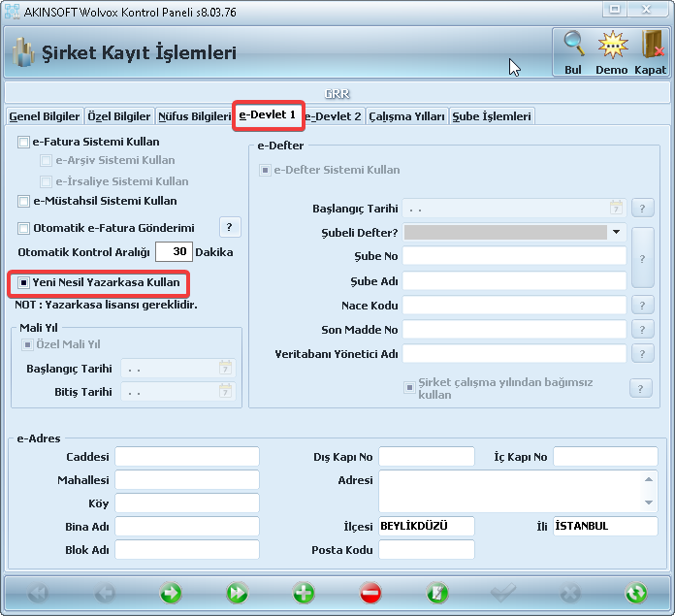The width and height of the screenshot is (675, 616).
Task: Save changes with checkmark icon
Action: (503, 593)
